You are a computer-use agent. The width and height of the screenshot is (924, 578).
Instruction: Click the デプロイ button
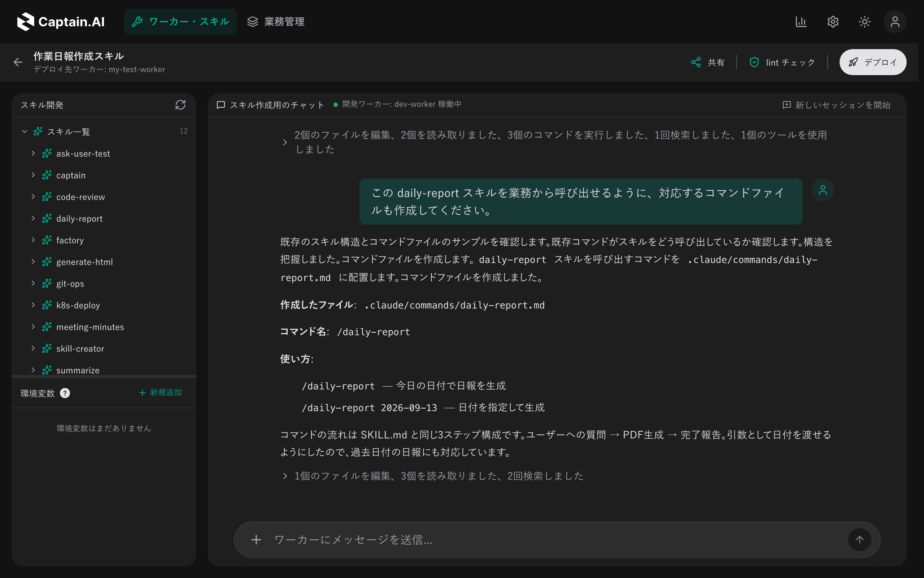pyautogui.click(x=872, y=62)
